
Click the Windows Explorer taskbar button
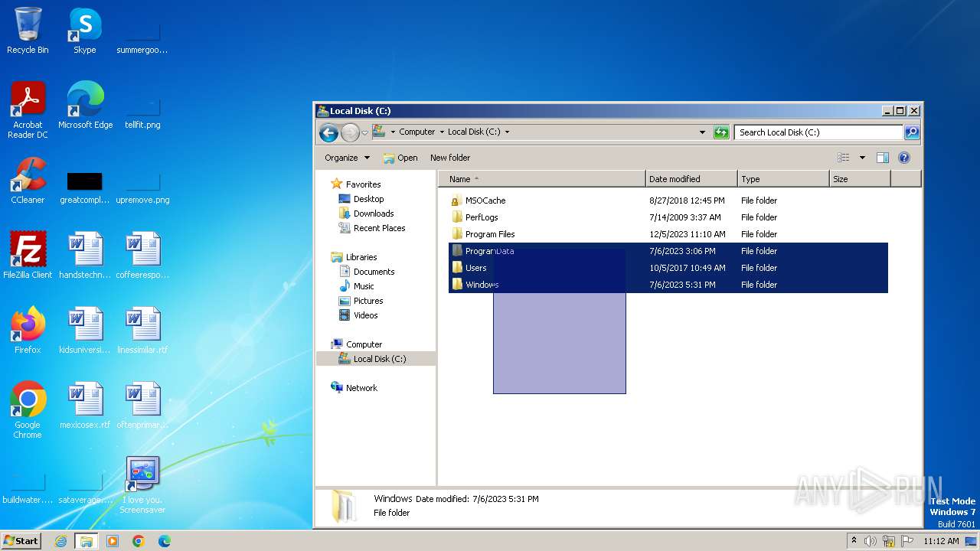pyautogui.click(x=87, y=541)
